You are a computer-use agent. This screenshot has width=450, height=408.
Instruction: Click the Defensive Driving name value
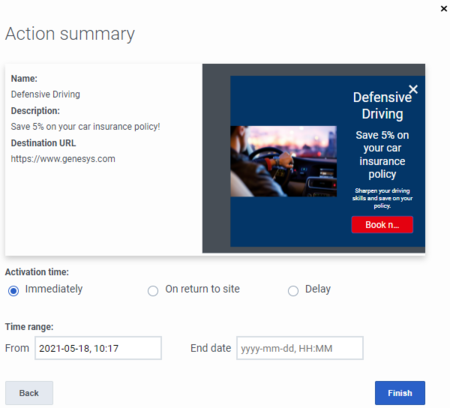(45, 94)
